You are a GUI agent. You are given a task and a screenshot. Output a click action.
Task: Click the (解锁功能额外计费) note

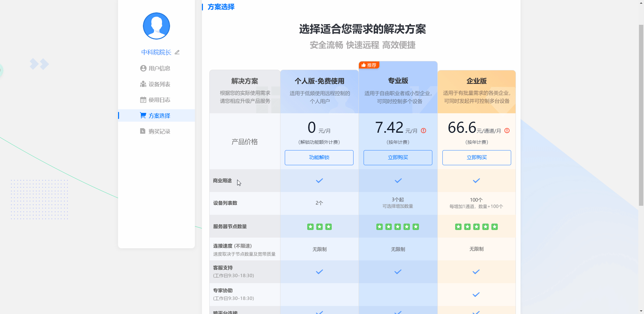coord(319,142)
